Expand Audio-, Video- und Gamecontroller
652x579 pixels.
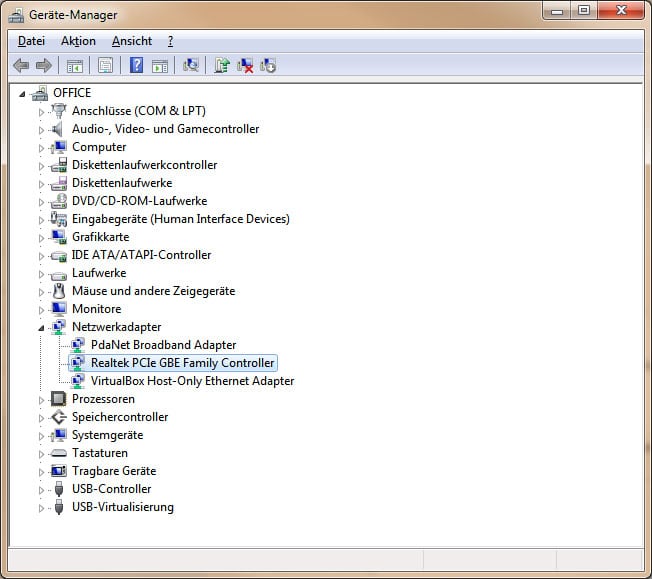[x=41, y=130]
